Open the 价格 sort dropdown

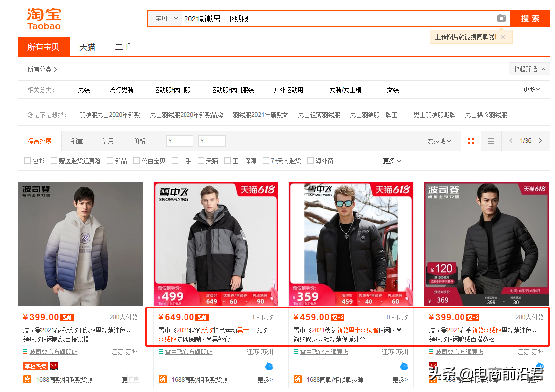(x=142, y=141)
